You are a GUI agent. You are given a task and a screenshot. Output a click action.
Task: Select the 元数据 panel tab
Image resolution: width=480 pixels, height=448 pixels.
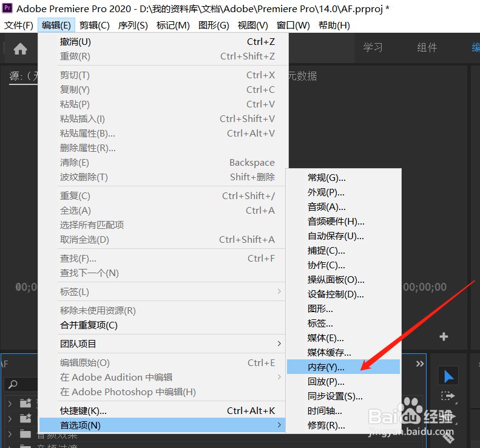click(303, 76)
